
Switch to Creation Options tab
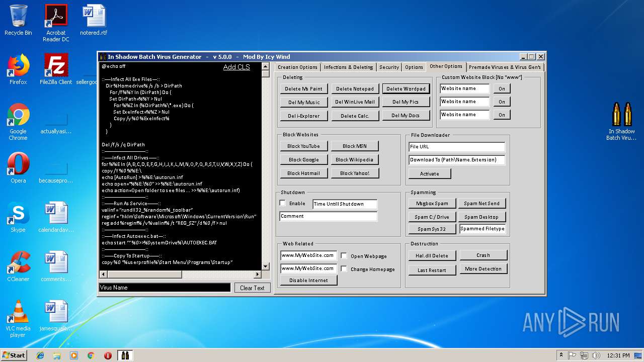pos(297,67)
